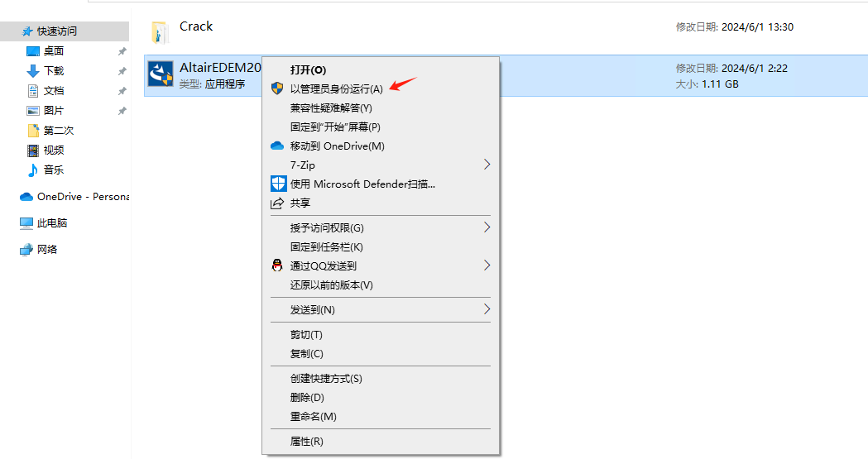Click the QQ penguin icon in menu
Viewport: 868px width, 459px height.
[277, 265]
